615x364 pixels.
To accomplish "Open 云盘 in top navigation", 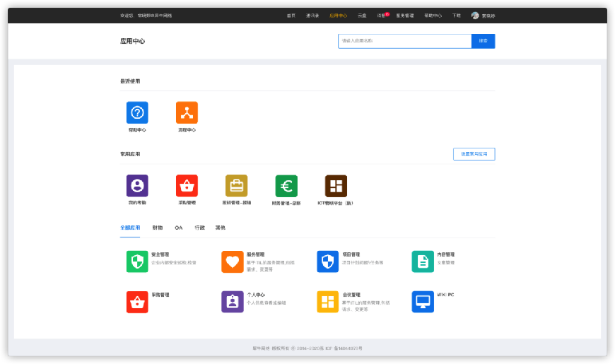I will click(x=362, y=16).
